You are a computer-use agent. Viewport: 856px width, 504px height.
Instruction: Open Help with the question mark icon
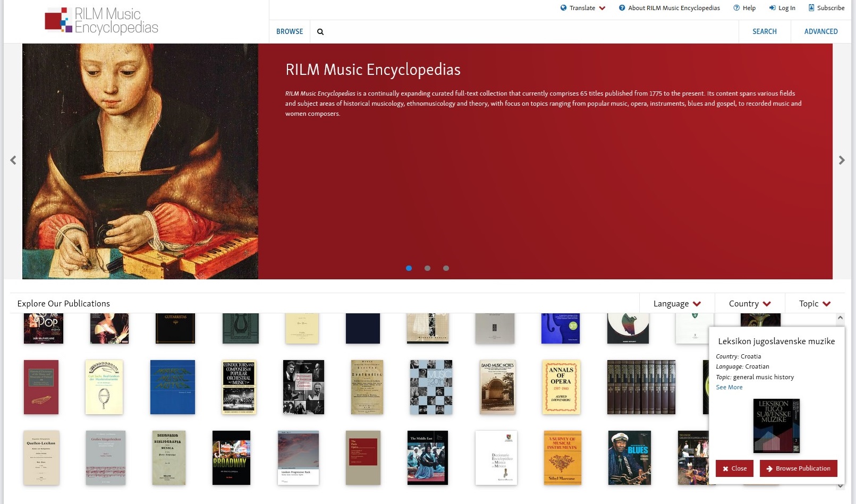[744, 8]
